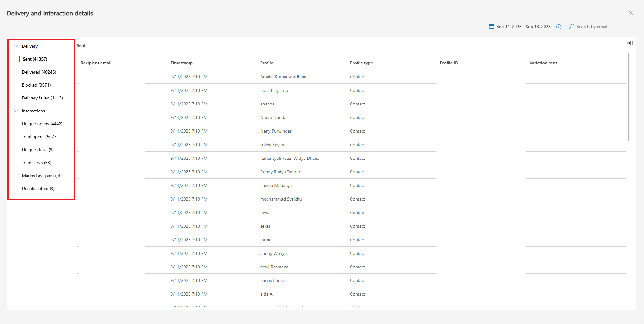Click the Profile column header

tap(267, 63)
